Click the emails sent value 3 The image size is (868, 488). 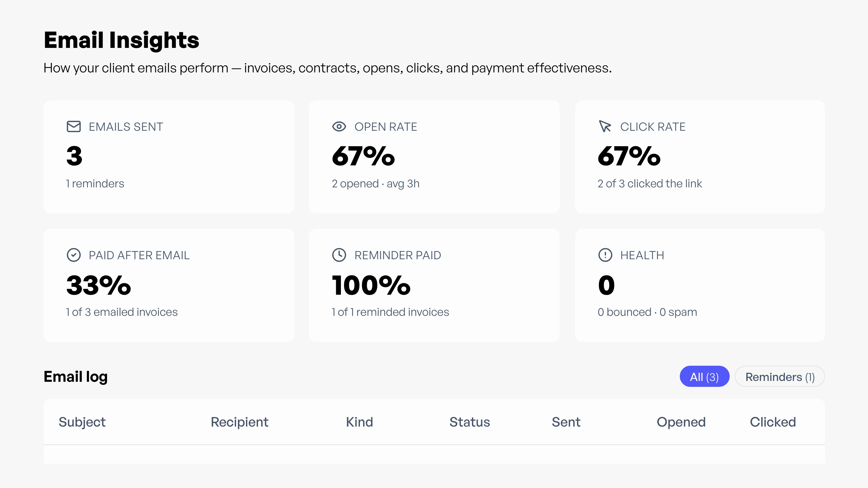[74, 156]
